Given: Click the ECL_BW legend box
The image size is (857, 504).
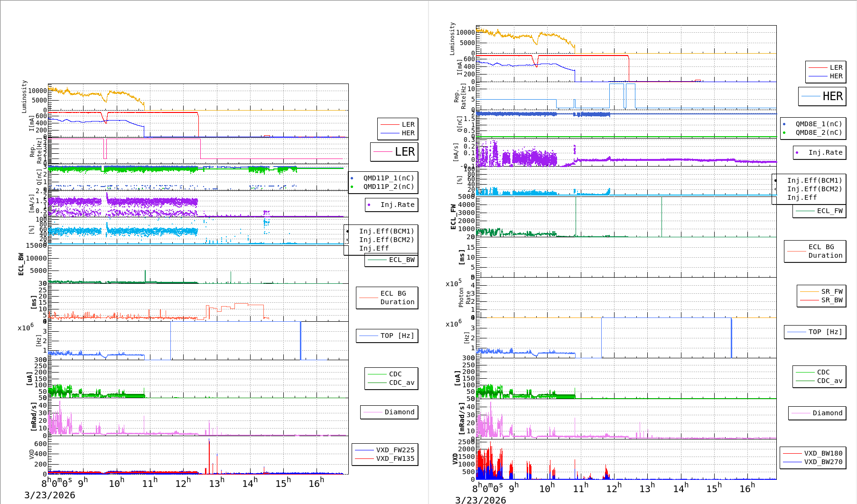Looking at the screenshot, I should [391, 260].
